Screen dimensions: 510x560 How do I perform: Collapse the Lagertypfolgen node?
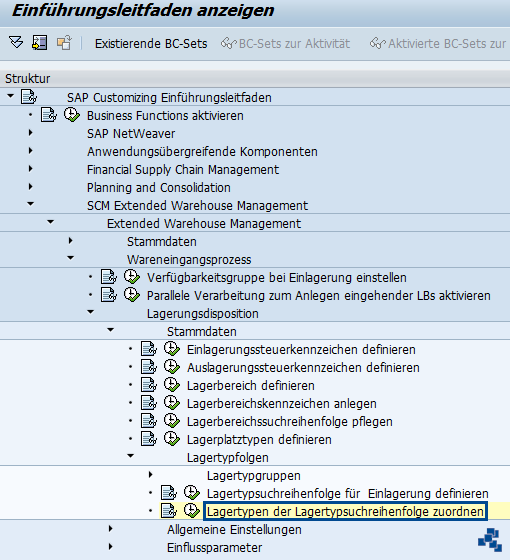point(130,456)
